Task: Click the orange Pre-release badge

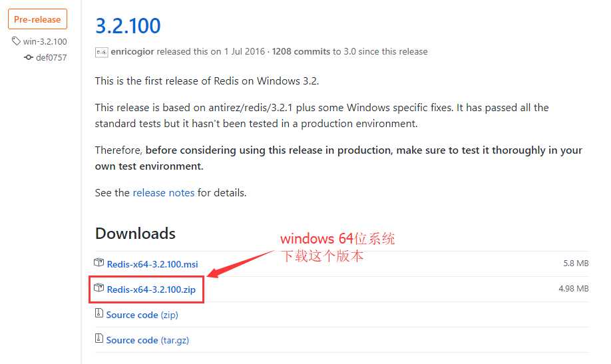Action: pyautogui.click(x=37, y=19)
